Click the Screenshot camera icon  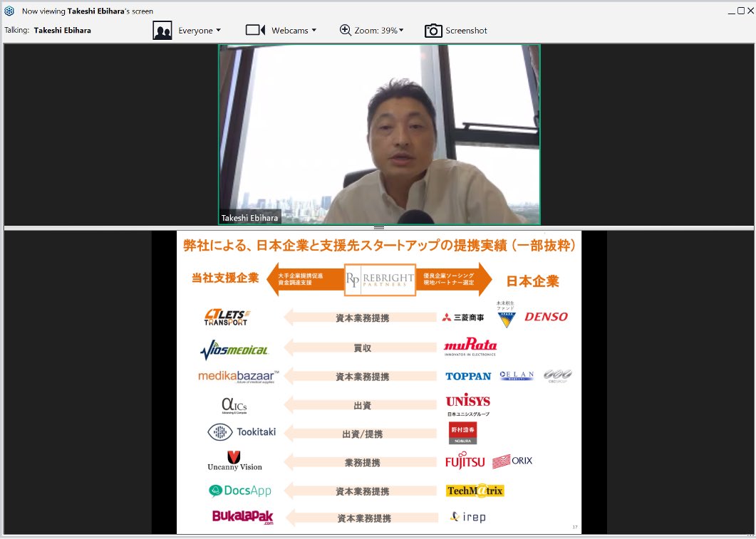pyautogui.click(x=433, y=31)
